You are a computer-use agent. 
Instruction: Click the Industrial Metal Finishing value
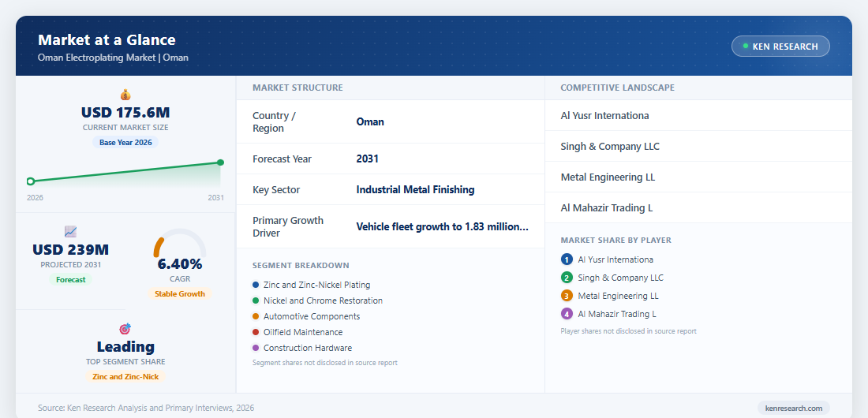tap(415, 190)
